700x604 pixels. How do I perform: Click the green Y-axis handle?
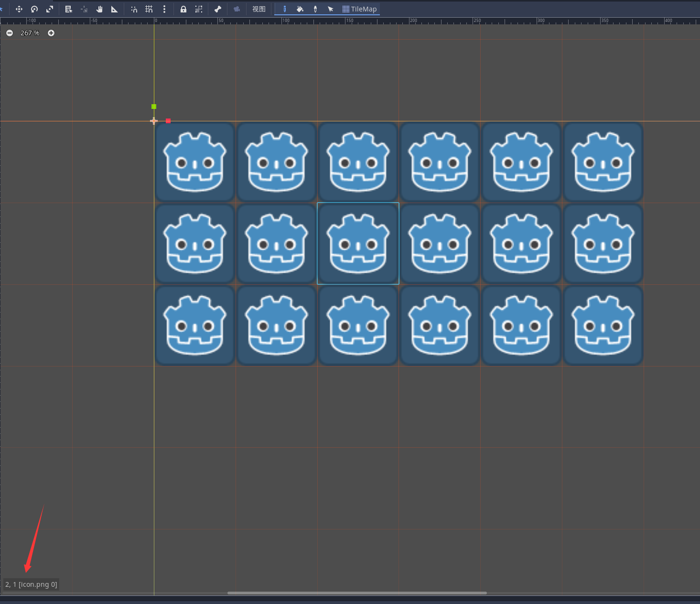click(154, 107)
